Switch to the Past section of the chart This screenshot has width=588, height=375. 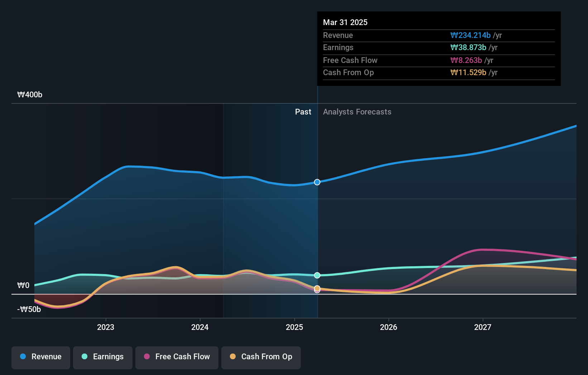tap(303, 112)
